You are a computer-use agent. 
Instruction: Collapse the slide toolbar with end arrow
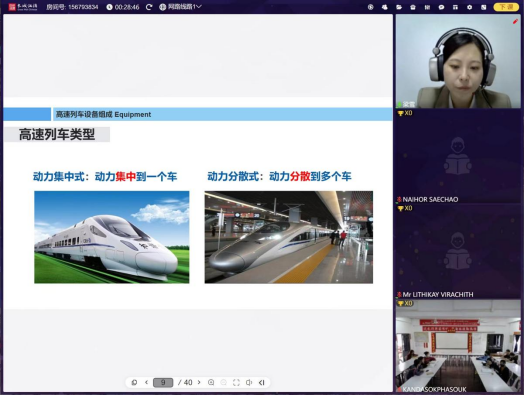[x=261, y=382]
